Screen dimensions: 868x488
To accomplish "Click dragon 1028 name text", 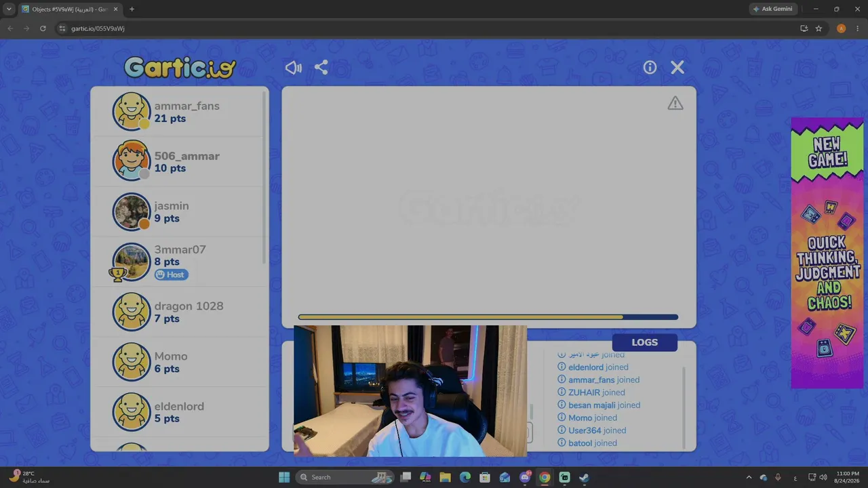I will tap(189, 306).
